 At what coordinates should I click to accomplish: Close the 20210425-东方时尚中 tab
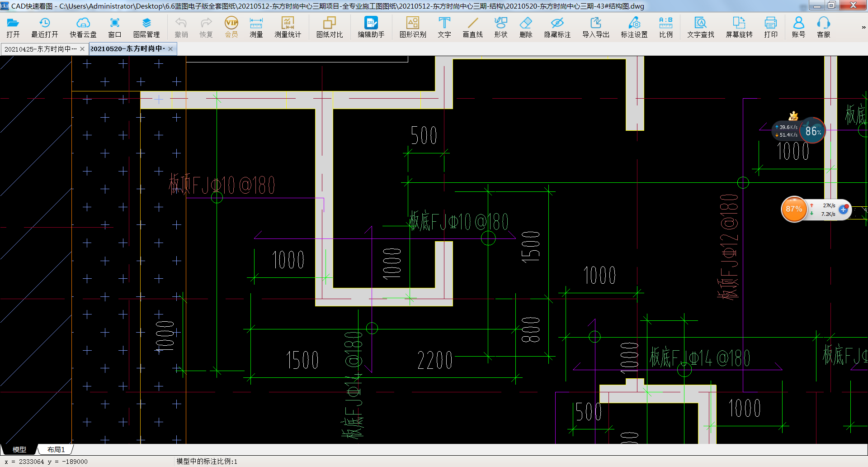(x=82, y=49)
